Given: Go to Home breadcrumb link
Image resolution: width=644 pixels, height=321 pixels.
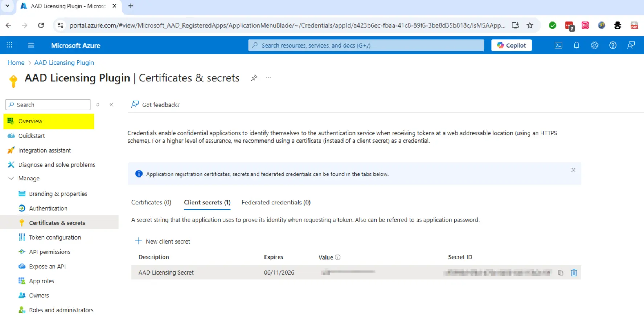Looking at the screenshot, I should pos(16,63).
